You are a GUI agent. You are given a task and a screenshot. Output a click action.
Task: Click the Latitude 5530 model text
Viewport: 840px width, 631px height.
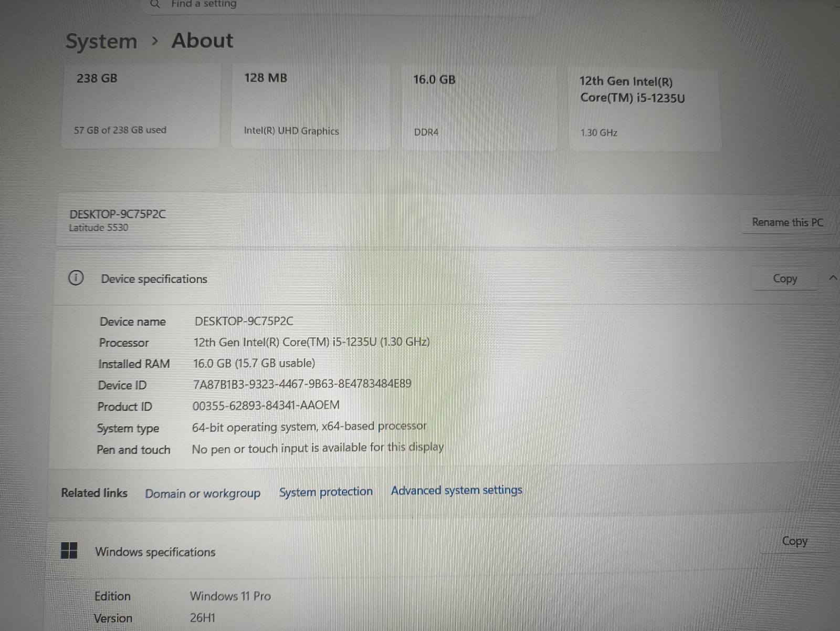click(99, 227)
